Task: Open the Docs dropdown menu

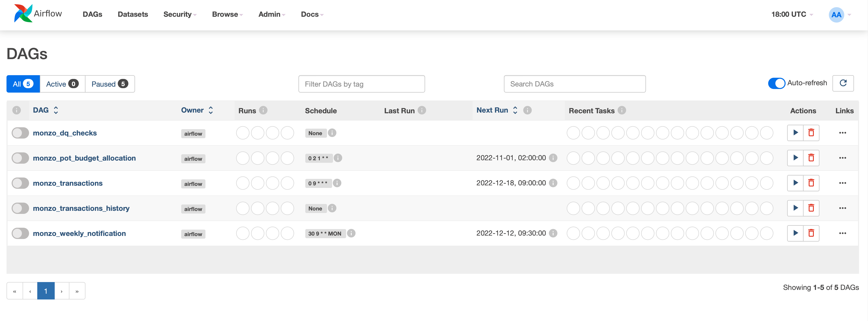Action: coord(312,14)
